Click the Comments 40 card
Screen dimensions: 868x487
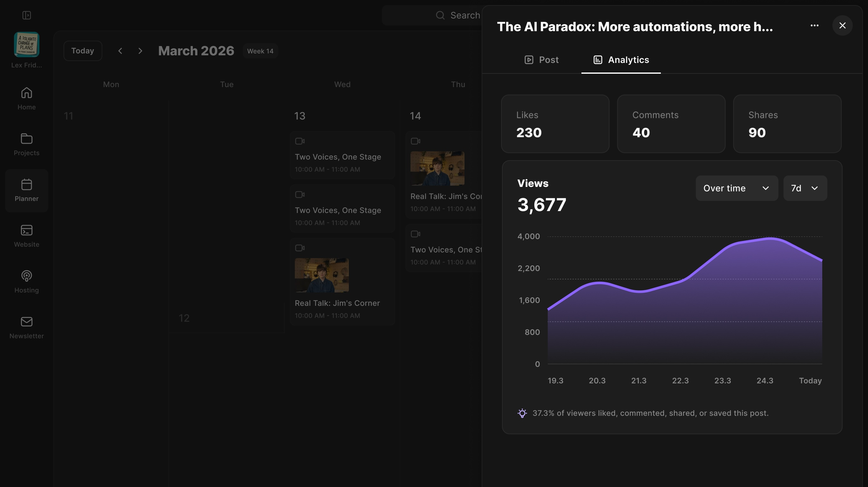[x=671, y=124]
